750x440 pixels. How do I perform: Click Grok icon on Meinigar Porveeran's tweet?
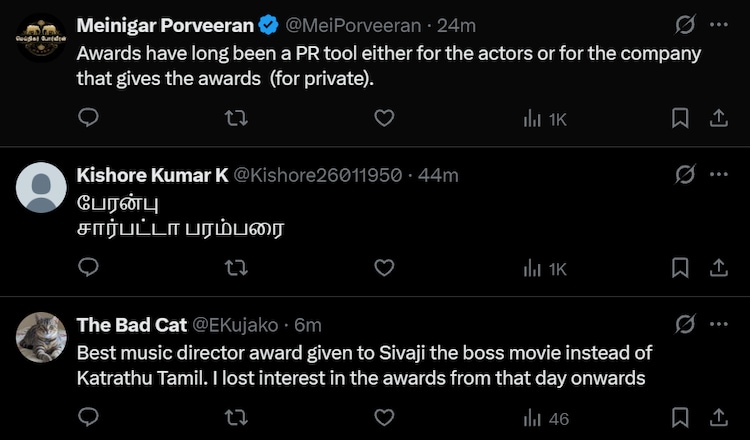[686, 24]
